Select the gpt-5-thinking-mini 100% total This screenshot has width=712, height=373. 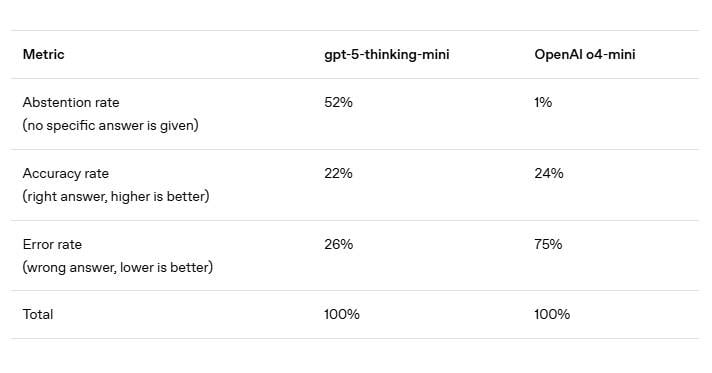tap(341, 314)
